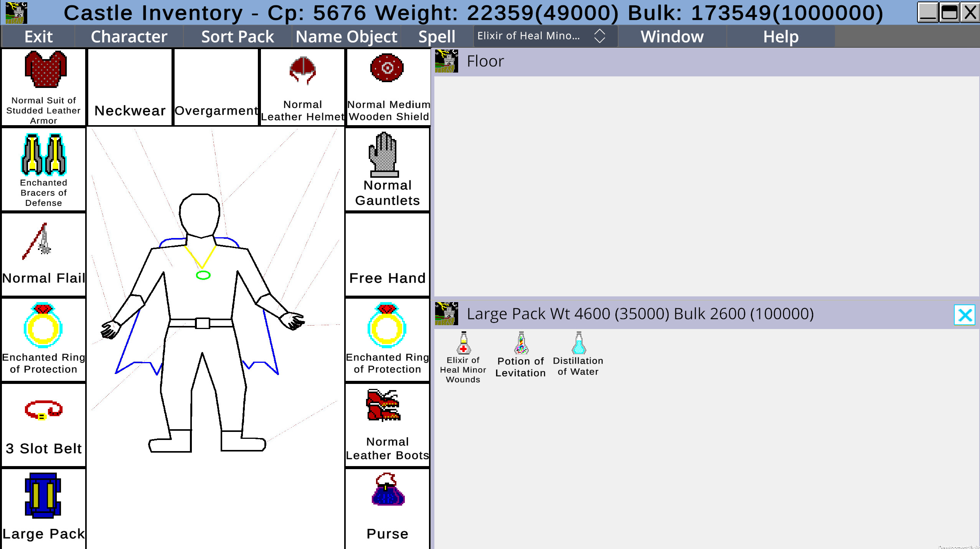Open the spell selection dropdown
Image resolution: width=980 pixels, height=549 pixels.
coord(436,36)
